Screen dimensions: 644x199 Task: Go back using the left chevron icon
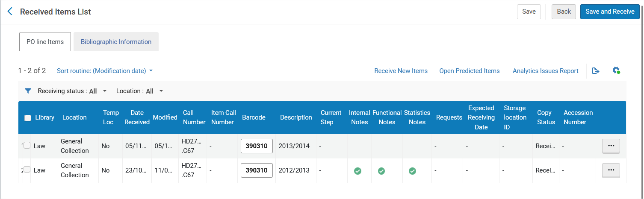tap(10, 12)
